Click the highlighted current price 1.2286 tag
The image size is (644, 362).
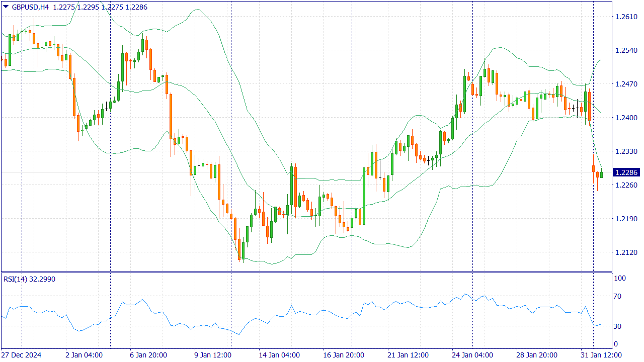tap(626, 172)
